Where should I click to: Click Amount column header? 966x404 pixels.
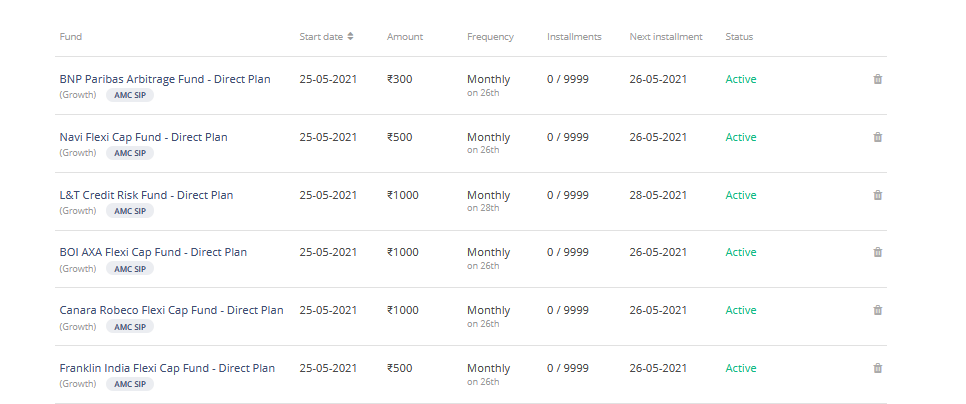pos(405,36)
